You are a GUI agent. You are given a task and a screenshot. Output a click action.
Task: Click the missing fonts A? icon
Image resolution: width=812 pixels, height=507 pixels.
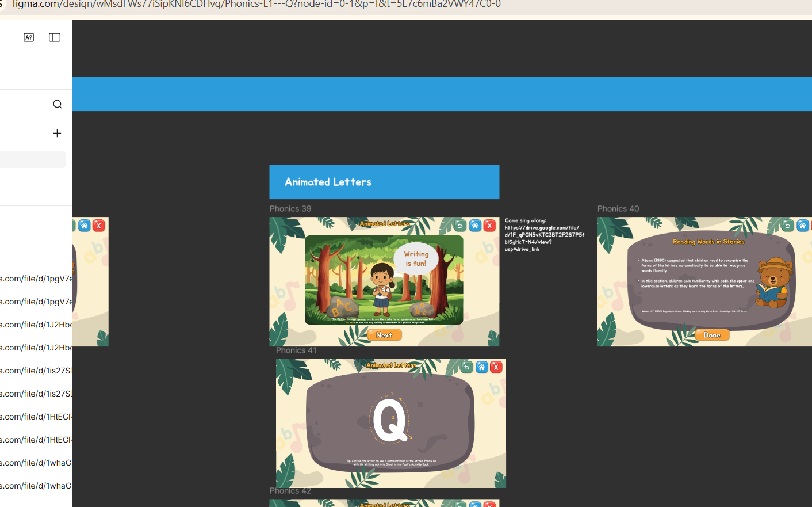click(x=29, y=37)
